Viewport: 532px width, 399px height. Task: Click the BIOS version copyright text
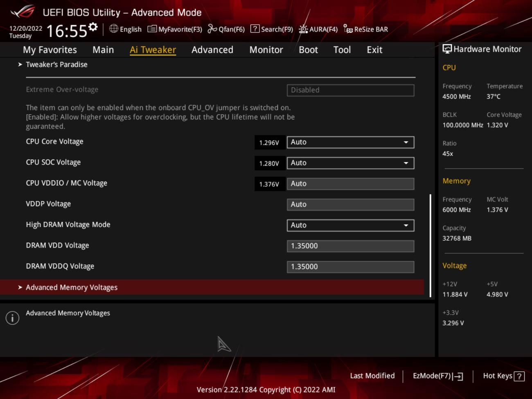click(266, 390)
